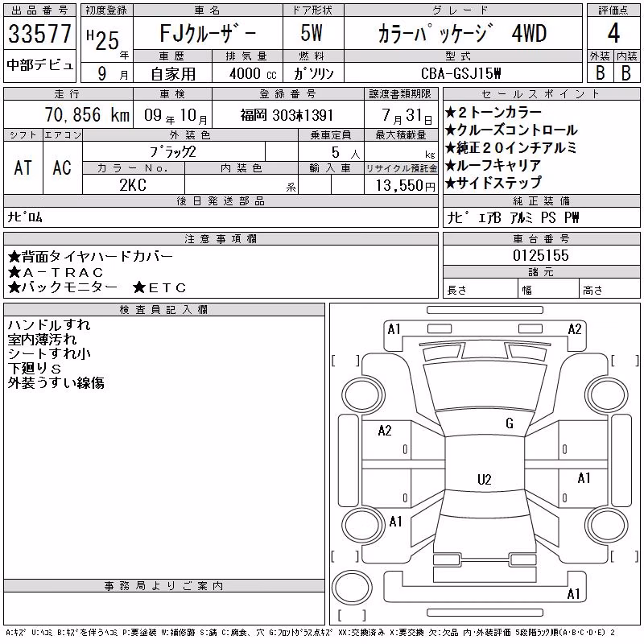Click the 高さ dimension field
Image resolution: width=644 pixels, height=644 pixels.
(x=610, y=290)
